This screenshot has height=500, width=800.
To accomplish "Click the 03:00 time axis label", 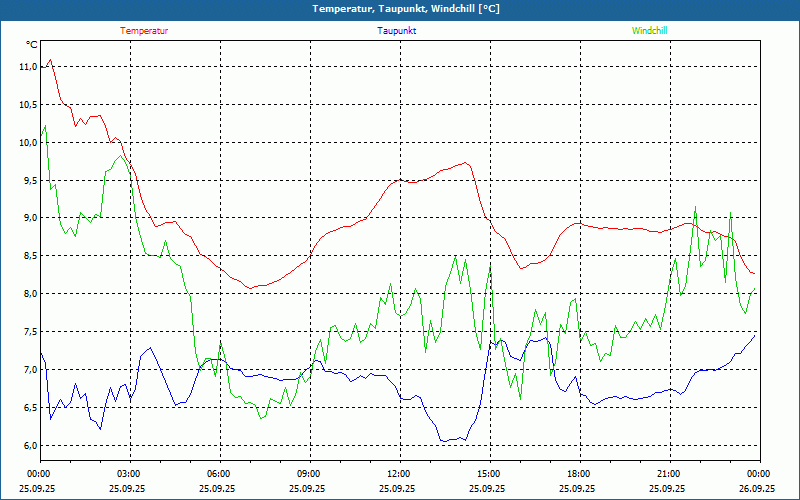I will (129, 473).
